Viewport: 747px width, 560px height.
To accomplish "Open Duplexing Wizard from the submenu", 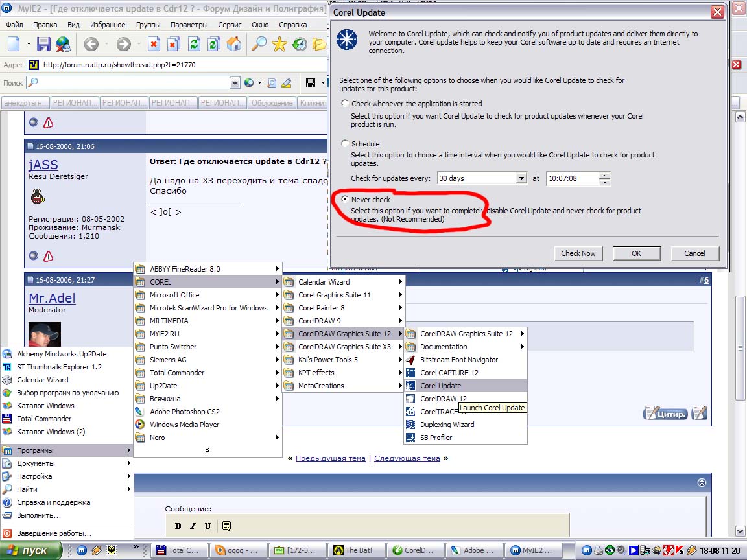I will (466, 425).
